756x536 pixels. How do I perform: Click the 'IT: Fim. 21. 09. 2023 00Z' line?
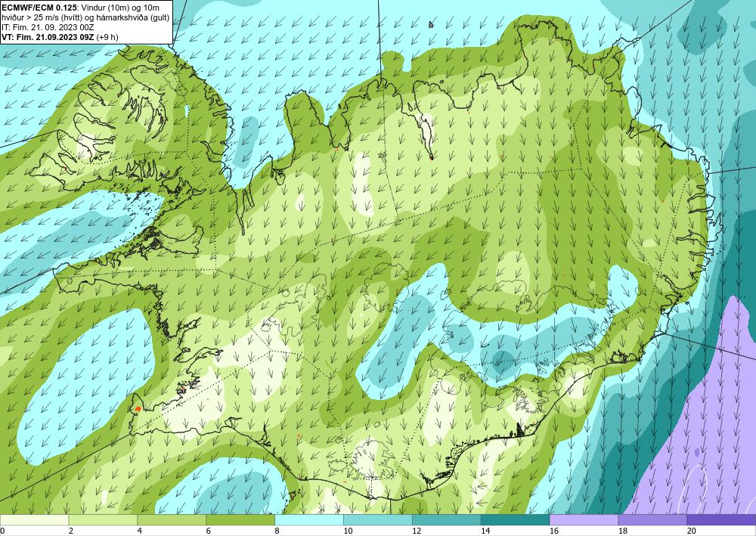pos(47,27)
